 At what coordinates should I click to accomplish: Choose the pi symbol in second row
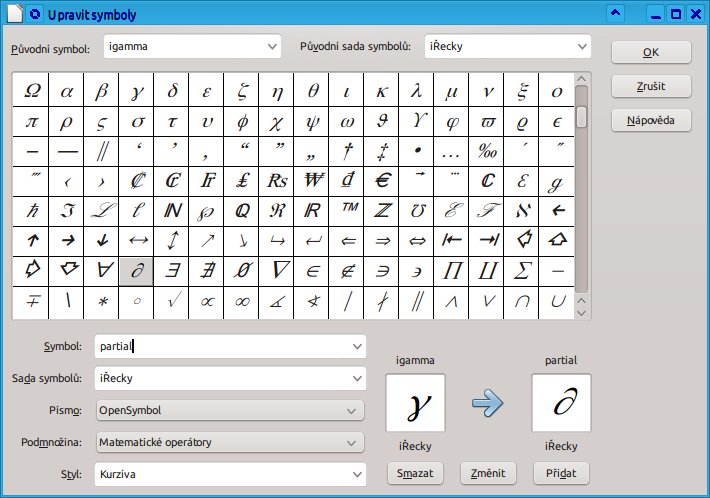32,121
